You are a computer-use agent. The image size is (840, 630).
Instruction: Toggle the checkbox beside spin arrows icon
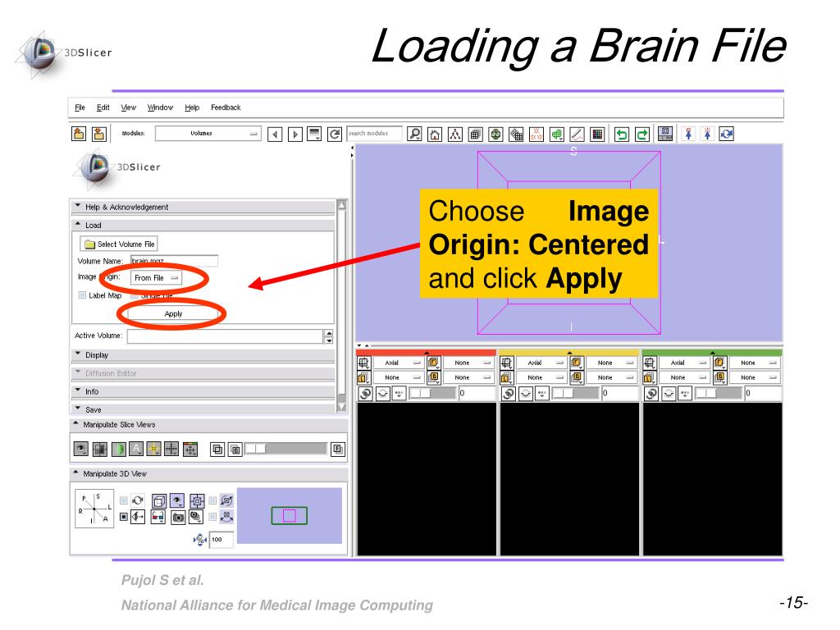124,500
